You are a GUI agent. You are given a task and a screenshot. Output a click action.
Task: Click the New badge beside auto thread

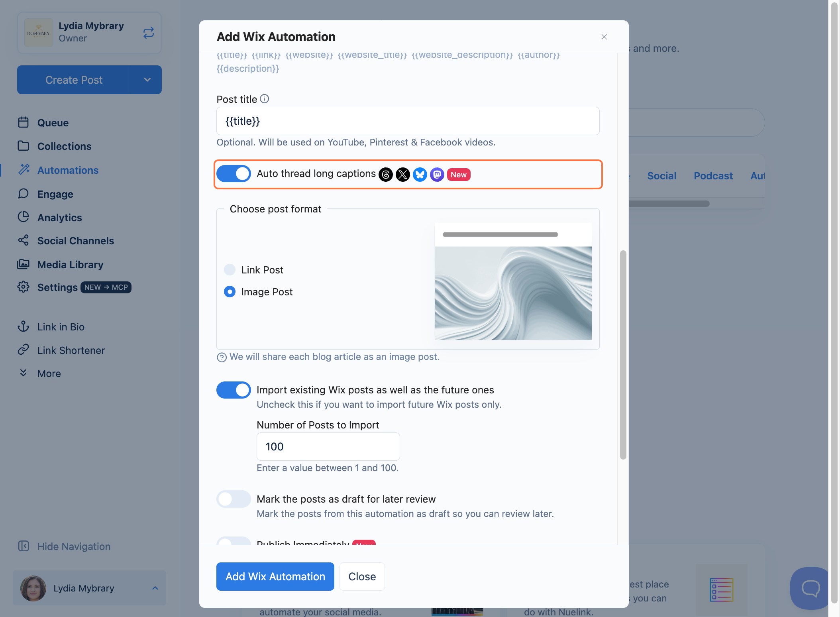459,175
